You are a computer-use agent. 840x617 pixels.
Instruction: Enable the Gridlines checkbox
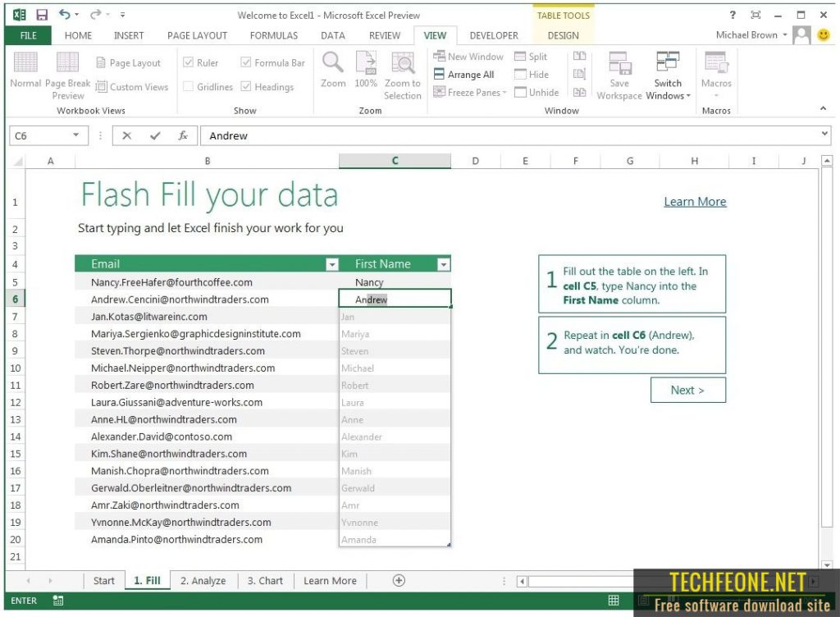pos(188,87)
